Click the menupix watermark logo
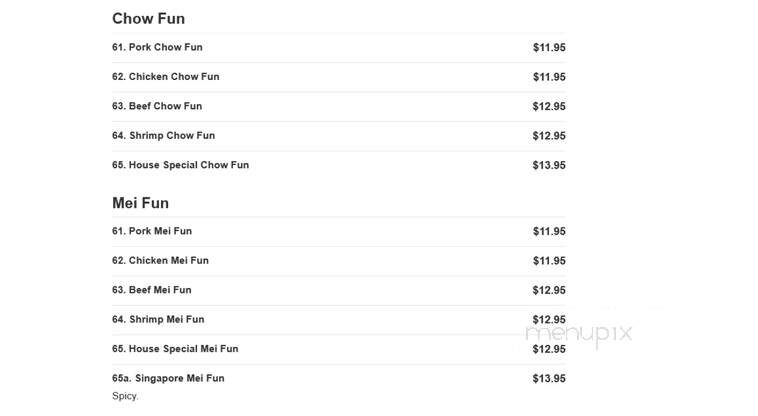The image size is (758, 416). point(579,333)
